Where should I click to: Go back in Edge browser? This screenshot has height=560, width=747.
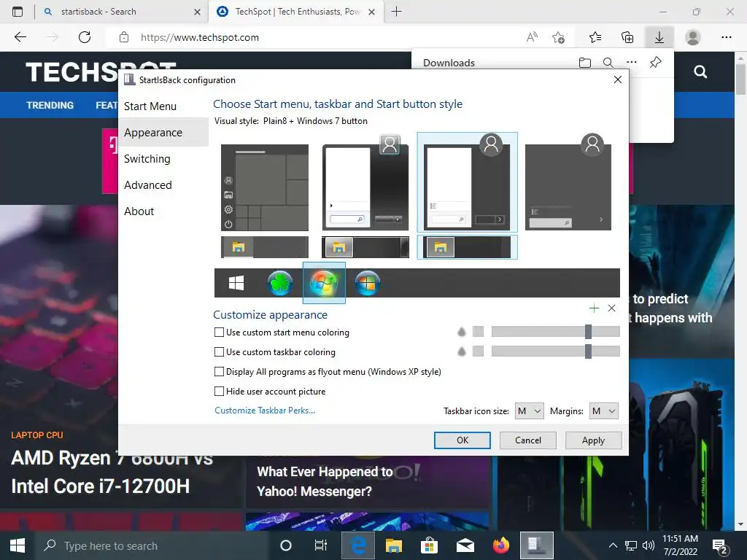click(20, 37)
